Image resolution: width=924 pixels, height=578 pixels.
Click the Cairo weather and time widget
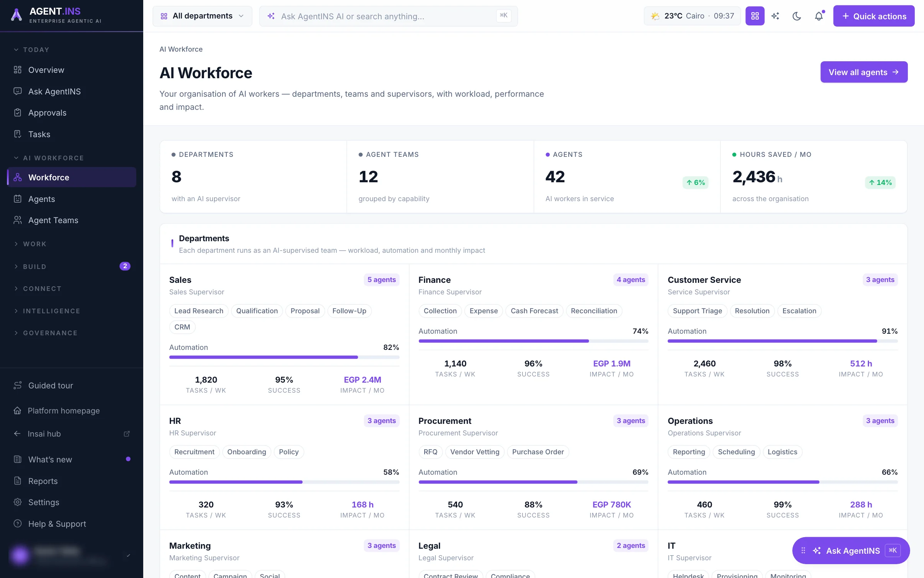click(692, 16)
